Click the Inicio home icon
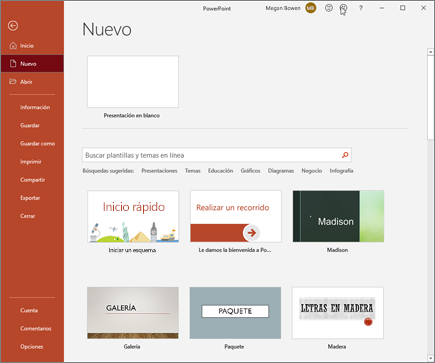Viewport: 435px width, 363px height. pyautogui.click(x=13, y=46)
